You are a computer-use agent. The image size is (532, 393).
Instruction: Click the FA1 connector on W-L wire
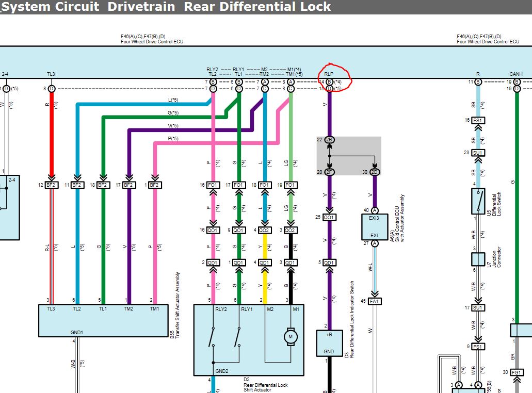(x=374, y=301)
